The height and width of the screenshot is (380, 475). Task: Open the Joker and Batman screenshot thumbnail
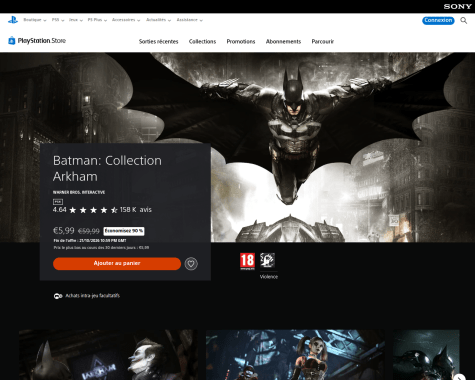click(x=108, y=355)
